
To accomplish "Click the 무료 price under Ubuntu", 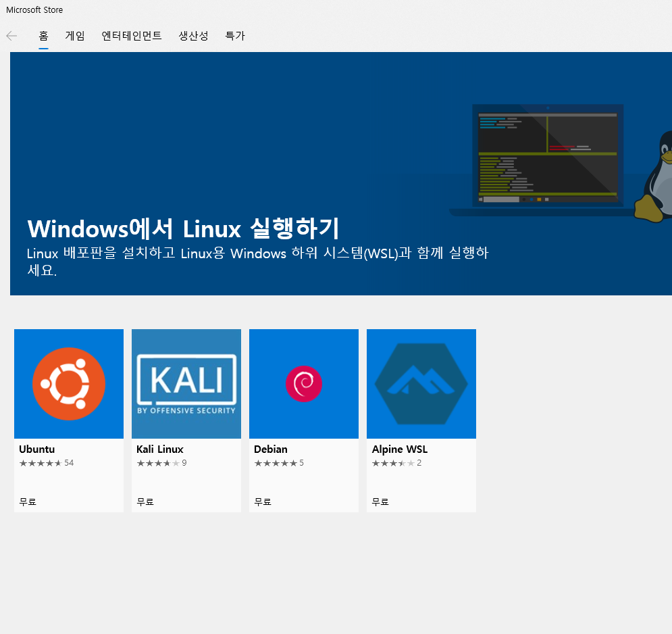I will (28, 502).
